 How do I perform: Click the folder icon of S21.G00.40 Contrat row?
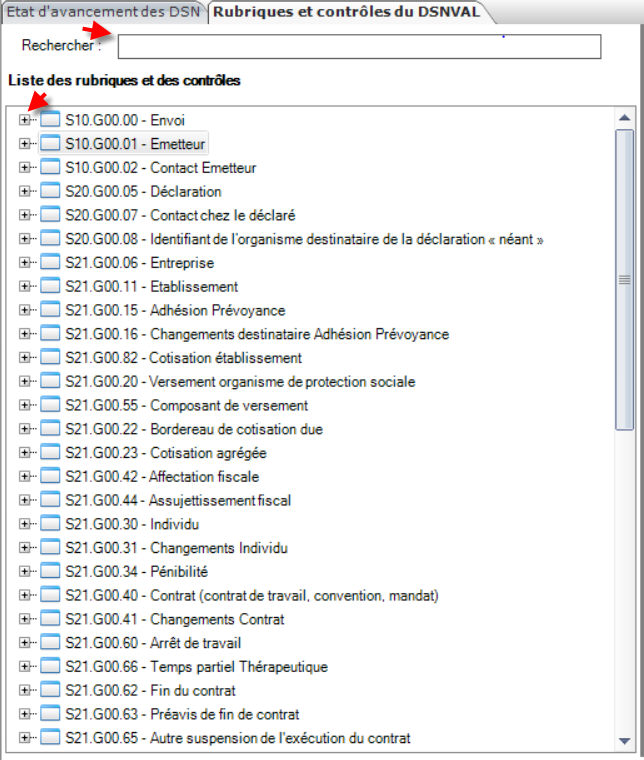coord(50,594)
